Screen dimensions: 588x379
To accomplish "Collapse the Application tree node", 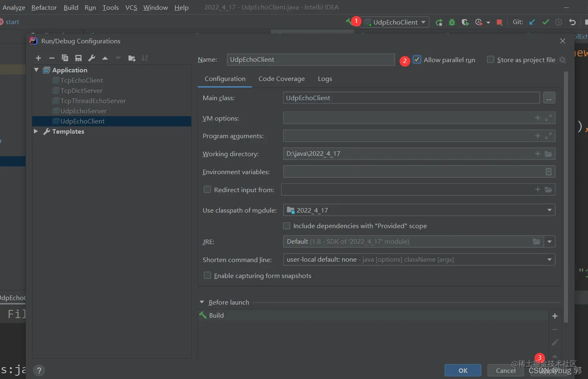I will pos(36,70).
